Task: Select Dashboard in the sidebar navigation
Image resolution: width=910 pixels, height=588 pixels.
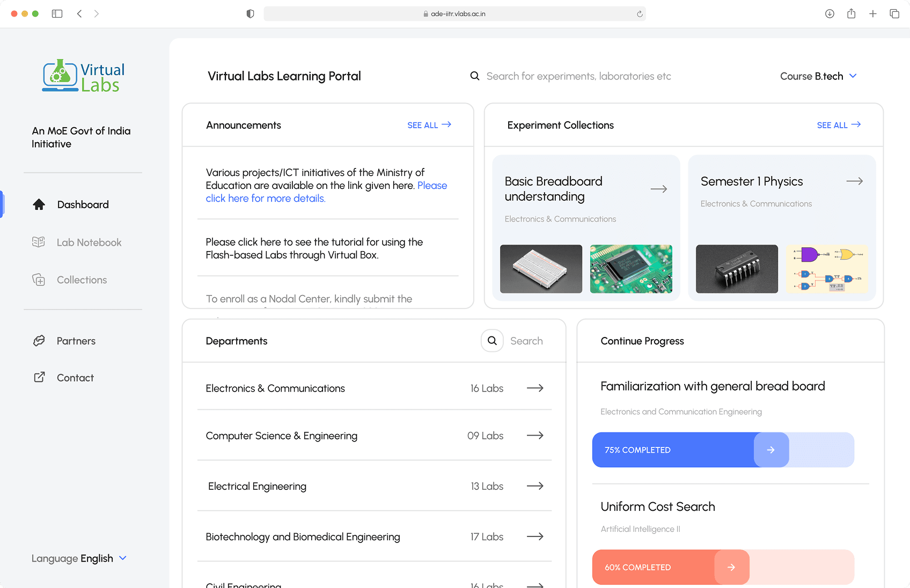Action: [x=83, y=204]
